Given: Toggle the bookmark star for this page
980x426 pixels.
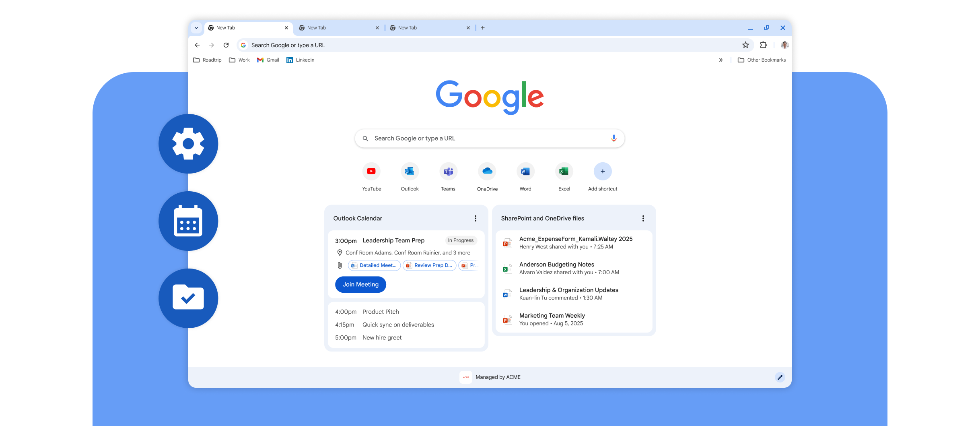Looking at the screenshot, I should [x=745, y=45].
